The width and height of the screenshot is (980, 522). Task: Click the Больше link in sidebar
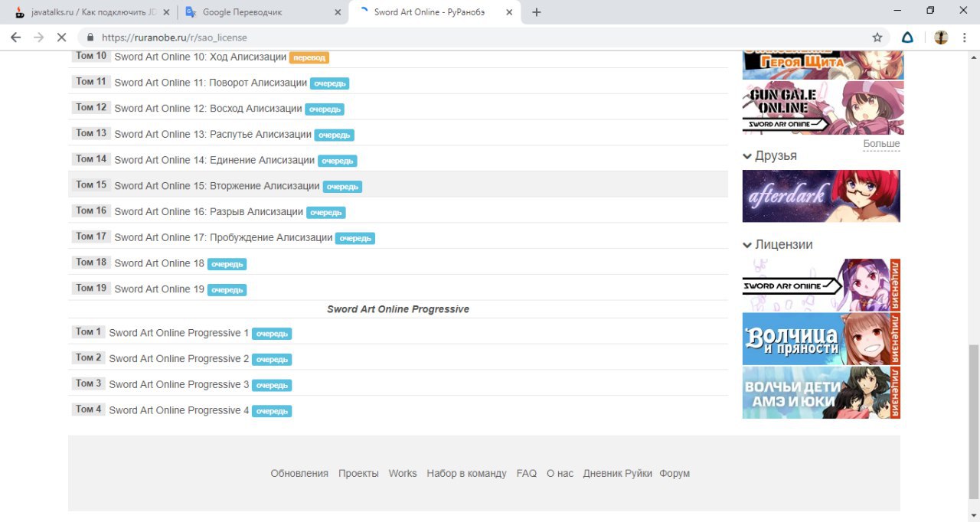click(881, 144)
